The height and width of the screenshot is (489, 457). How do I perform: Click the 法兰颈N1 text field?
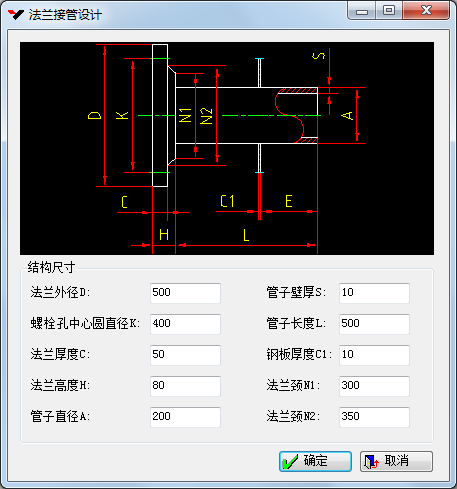(x=374, y=386)
